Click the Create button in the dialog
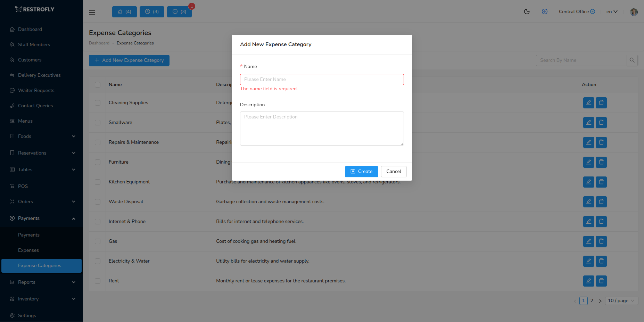 point(361,171)
